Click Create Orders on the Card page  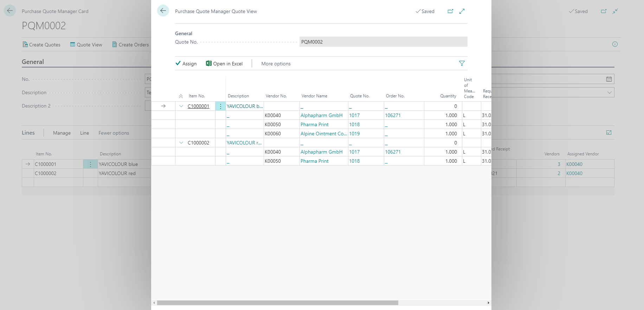130,45
